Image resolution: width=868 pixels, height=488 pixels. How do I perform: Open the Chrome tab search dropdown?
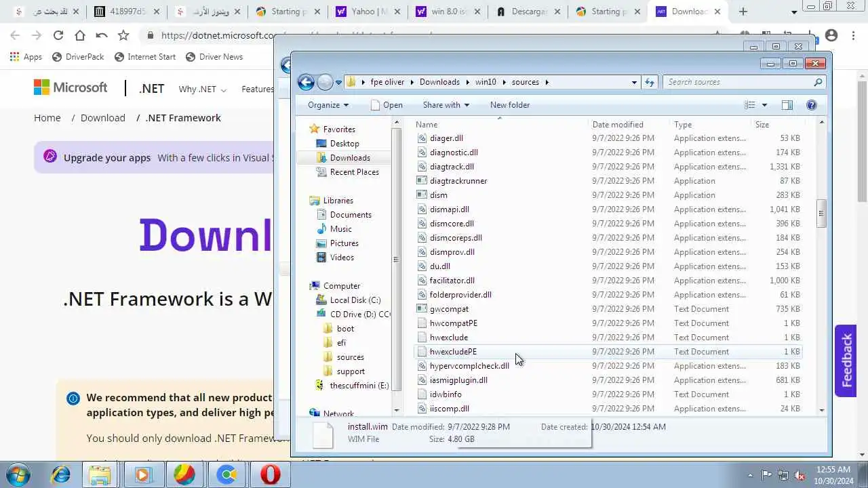pyautogui.click(x=794, y=12)
